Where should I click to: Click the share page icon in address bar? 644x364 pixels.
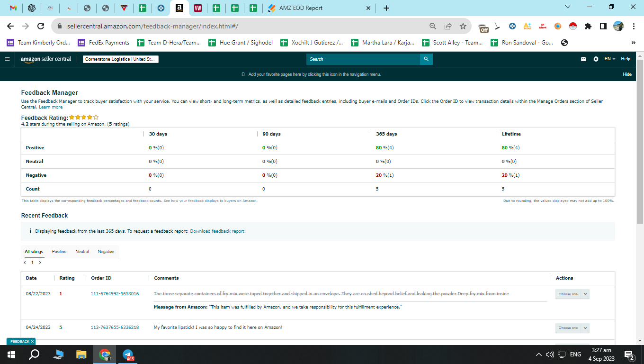[x=448, y=26]
